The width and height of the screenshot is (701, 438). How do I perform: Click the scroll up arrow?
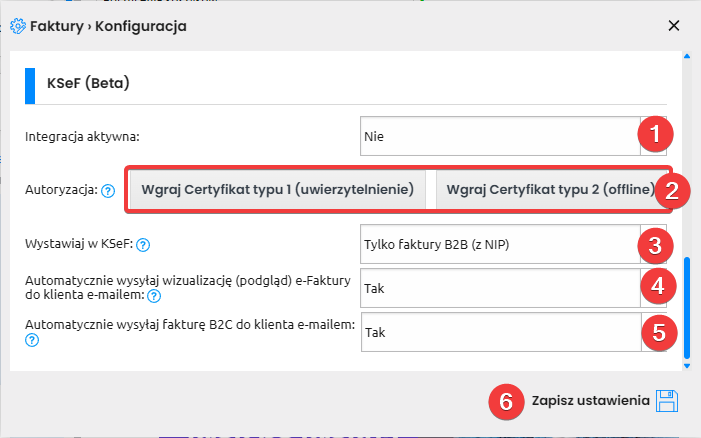685,56
